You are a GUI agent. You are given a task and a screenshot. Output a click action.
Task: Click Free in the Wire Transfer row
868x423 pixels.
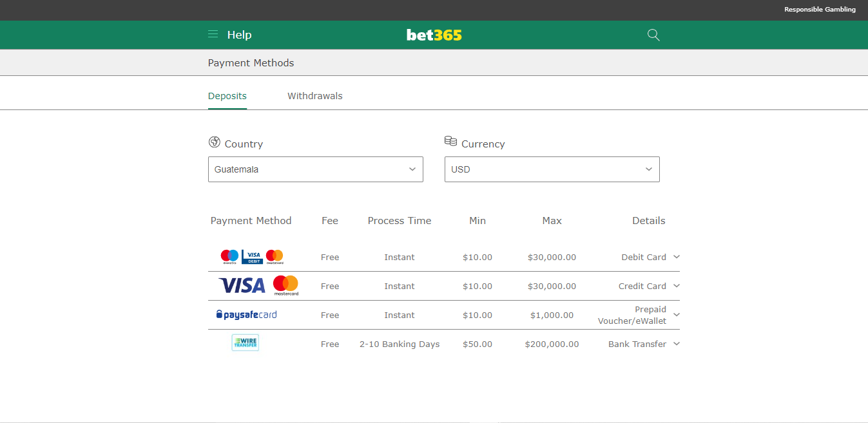(x=330, y=344)
